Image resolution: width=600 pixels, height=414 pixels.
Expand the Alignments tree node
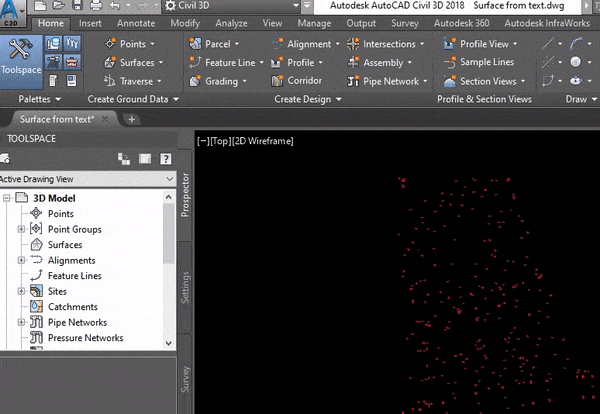pos(21,260)
